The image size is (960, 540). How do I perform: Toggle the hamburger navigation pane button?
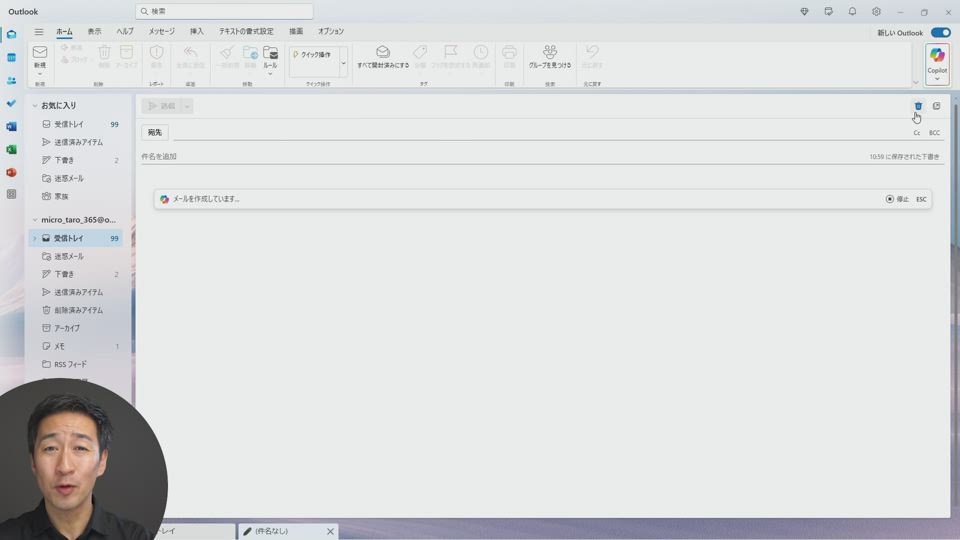click(x=39, y=32)
